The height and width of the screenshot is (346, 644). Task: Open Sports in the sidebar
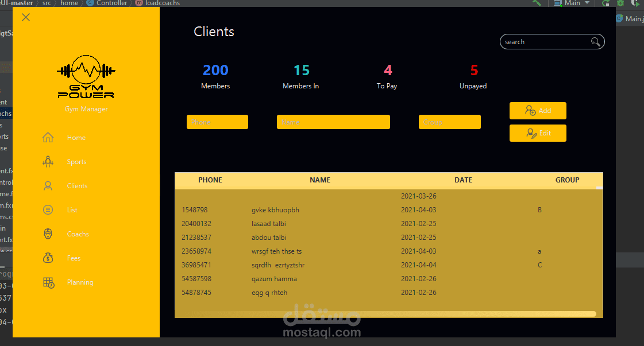77,162
